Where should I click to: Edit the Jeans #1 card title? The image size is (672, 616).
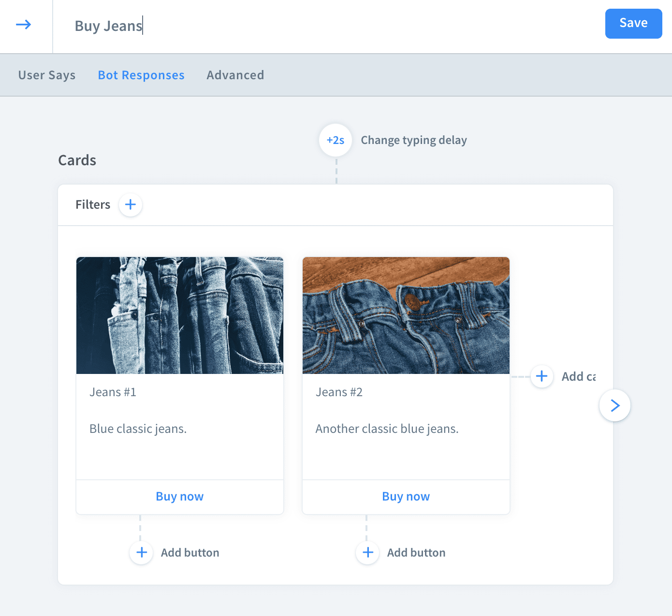tap(113, 392)
